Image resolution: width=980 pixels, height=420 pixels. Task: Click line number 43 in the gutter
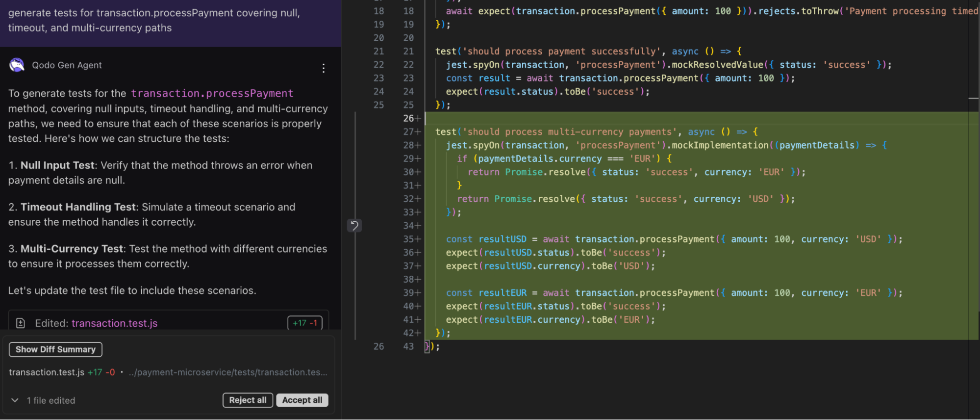[408, 346]
